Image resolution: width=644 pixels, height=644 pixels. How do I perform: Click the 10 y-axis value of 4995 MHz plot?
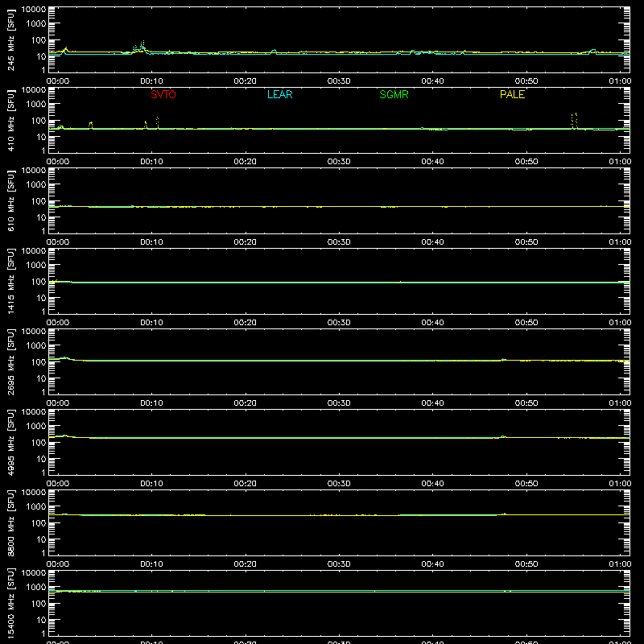click(42, 459)
